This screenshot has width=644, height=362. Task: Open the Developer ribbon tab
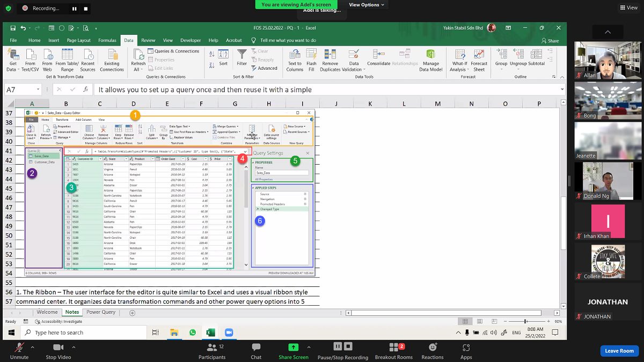click(191, 40)
